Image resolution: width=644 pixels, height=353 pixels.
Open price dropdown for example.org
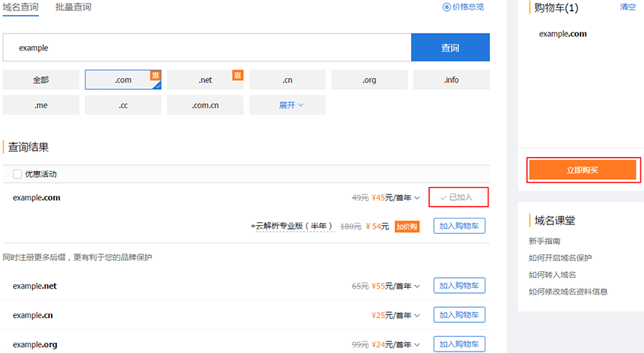click(418, 344)
